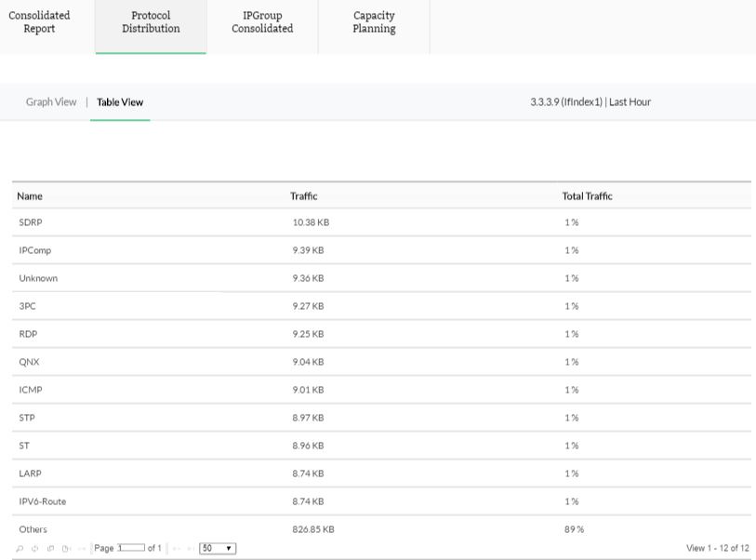The image size is (756, 560).
Task: Click the page number input field
Action: [131, 548]
